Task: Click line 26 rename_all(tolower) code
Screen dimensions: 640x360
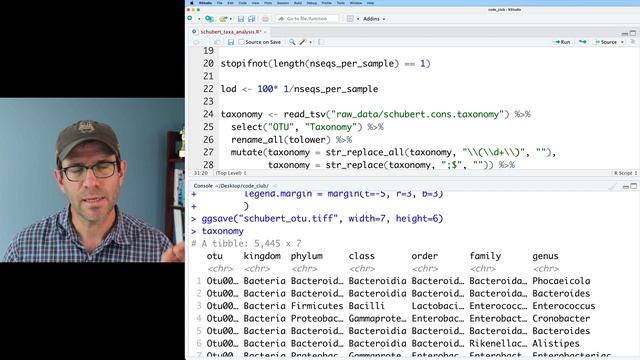Action: [x=291, y=140]
